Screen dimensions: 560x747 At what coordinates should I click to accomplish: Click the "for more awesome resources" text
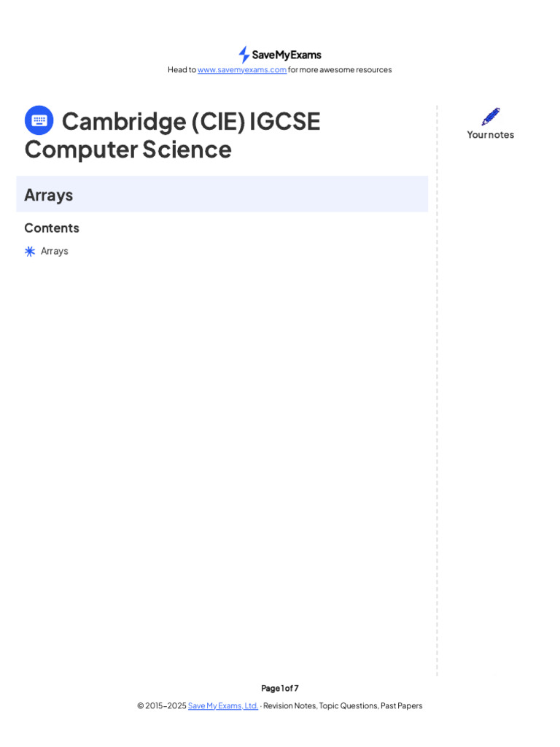point(340,70)
